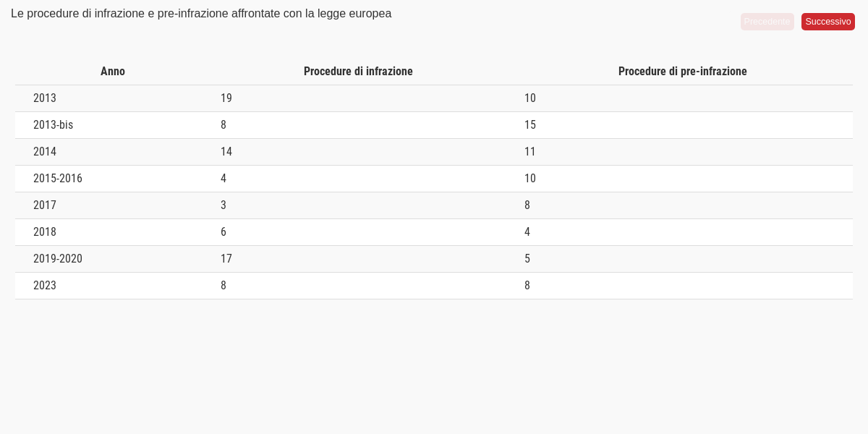The width and height of the screenshot is (868, 434).
Task: Select the Procedure di infrazione column header
Action: [x=358, y=72]
